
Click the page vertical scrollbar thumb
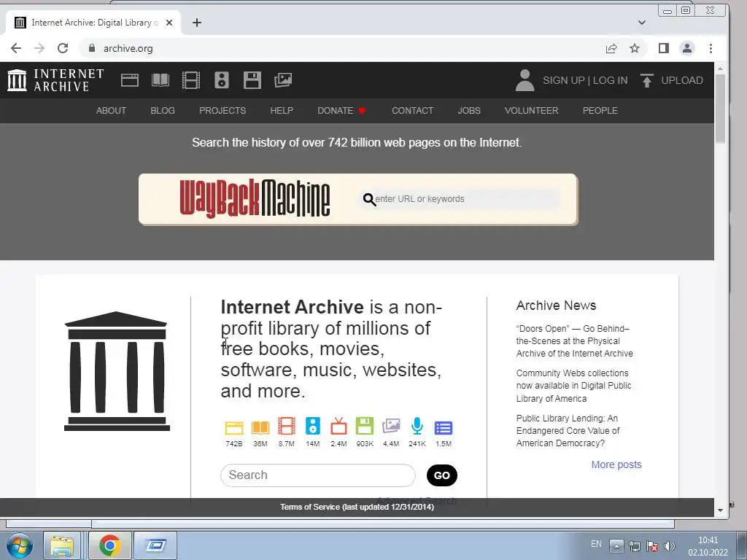coord(720,108)
